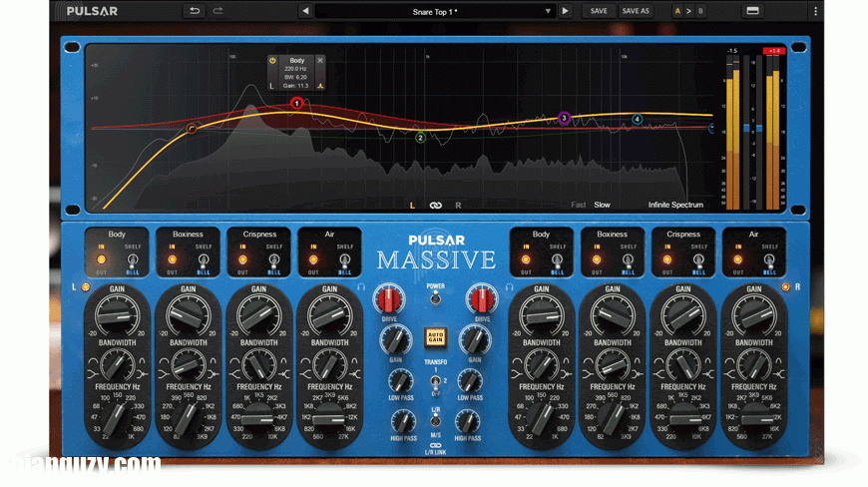Click the right Crispness BANDWIDTH knob
868x487 pixels.
tap(683, 364)
